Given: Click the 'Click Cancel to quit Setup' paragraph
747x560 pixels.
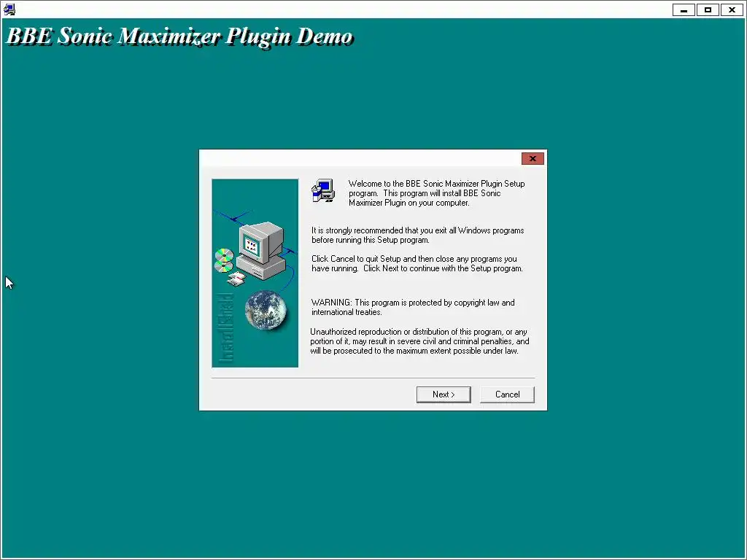Looking at the screenshot, I should click(417, 264).
